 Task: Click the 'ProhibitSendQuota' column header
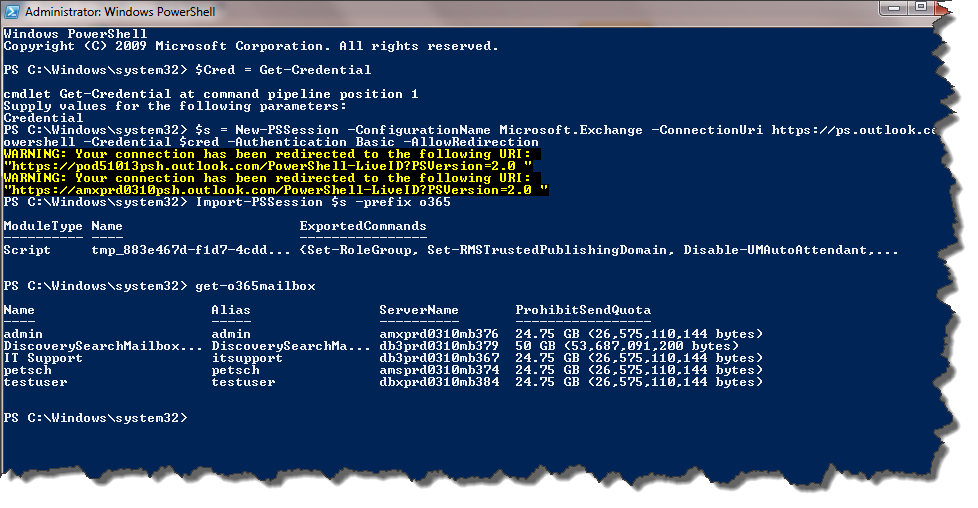coord(583,310)
